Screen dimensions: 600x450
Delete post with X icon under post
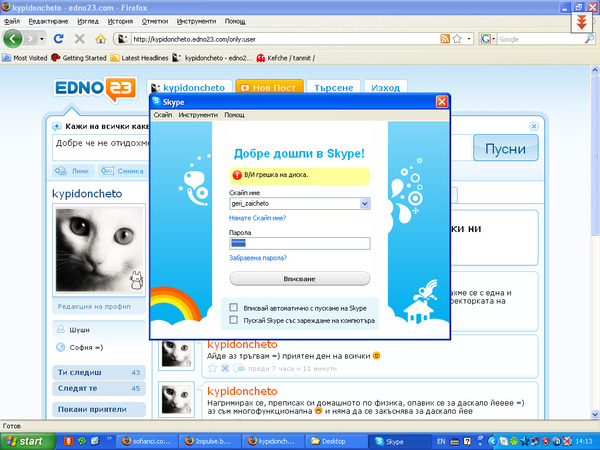click(225, 368)
